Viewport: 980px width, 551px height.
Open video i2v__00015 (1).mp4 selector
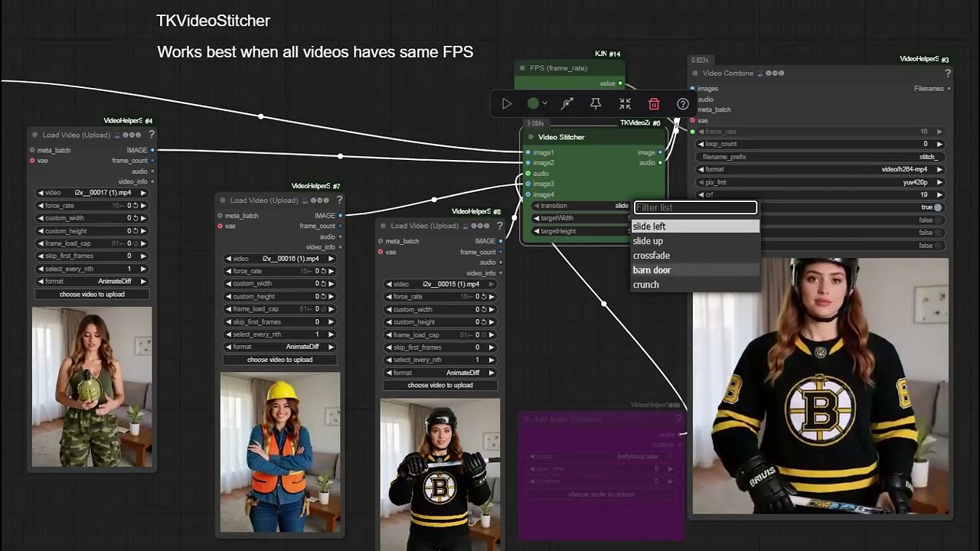click(x=440, y=284)
